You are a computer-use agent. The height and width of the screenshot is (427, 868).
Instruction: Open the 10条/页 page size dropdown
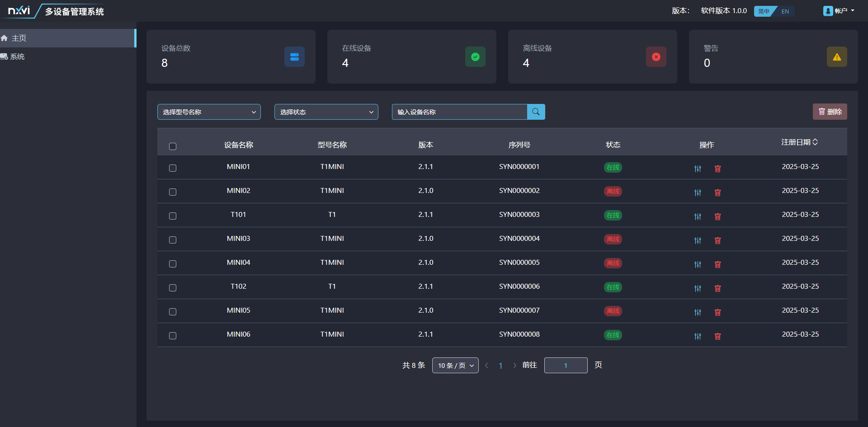click(x=455, y=366)
